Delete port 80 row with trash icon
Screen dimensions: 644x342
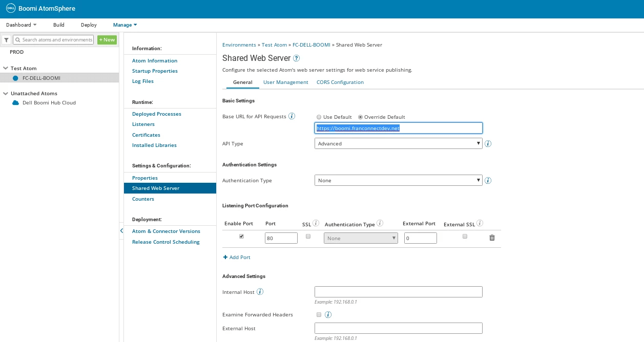492,238
